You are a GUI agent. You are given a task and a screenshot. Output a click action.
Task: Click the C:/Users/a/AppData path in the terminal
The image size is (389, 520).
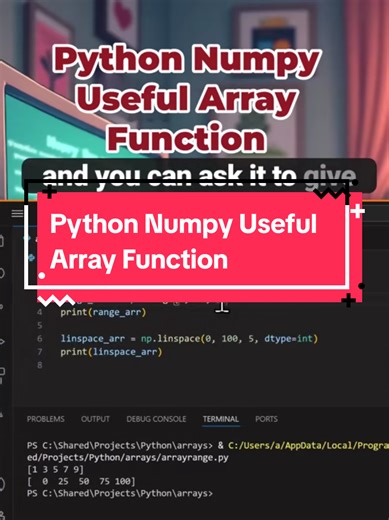pos(308,446)
